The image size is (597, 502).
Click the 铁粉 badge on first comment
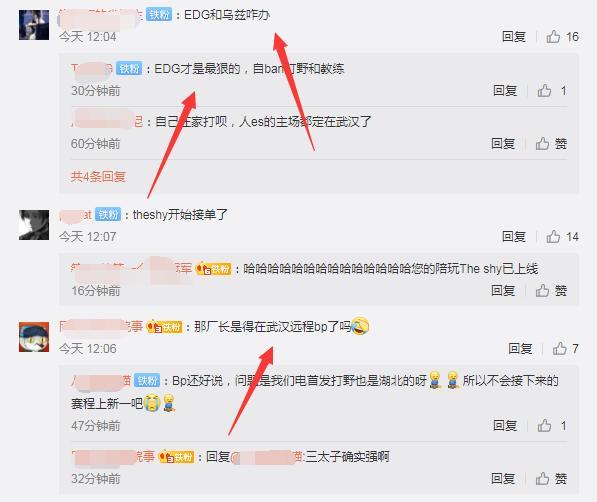tap(159, 15)
